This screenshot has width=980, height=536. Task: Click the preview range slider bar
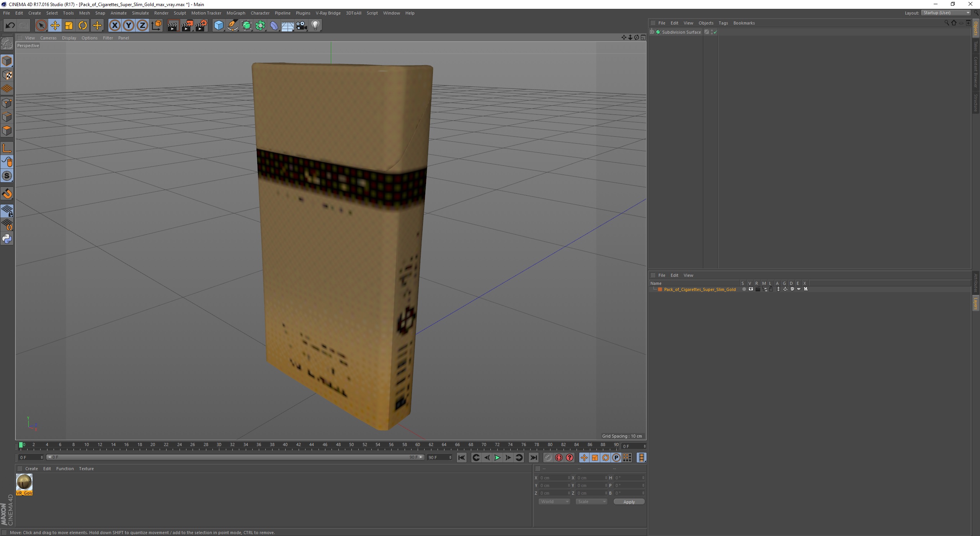[235, 458]
